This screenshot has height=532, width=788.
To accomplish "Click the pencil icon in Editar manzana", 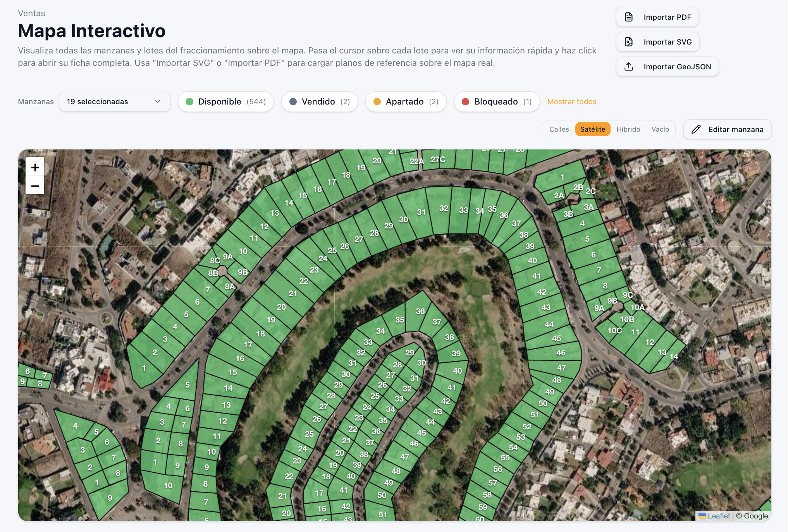I will tap(696, 129).
